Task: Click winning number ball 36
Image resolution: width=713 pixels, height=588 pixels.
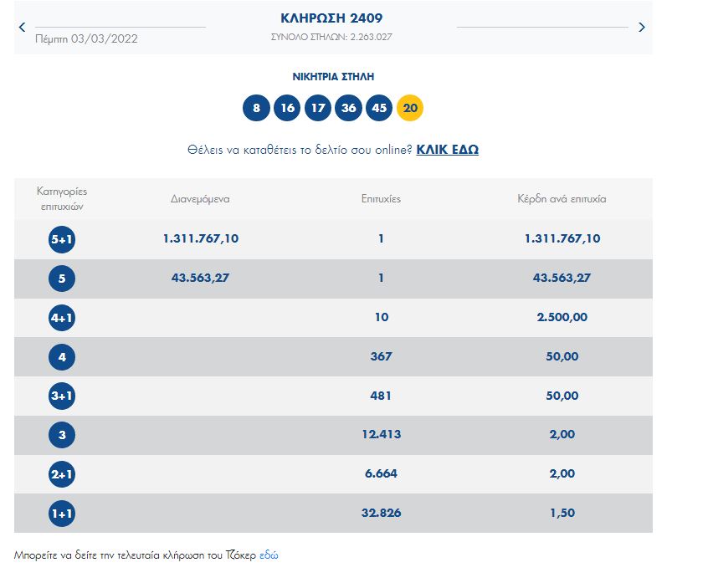Action: tap(348, 108)
